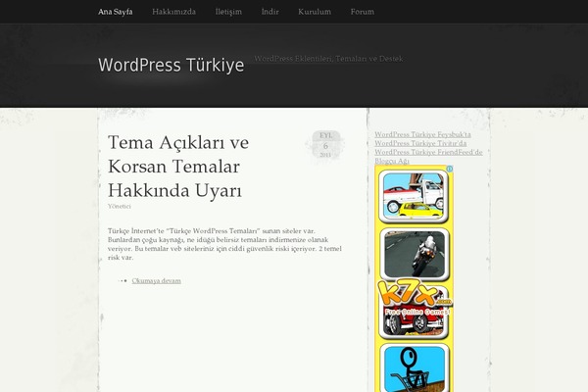Open post titled Tema Açıkları ve Korsan Temalar
This screenshot has width=588, height=392.
178,167
